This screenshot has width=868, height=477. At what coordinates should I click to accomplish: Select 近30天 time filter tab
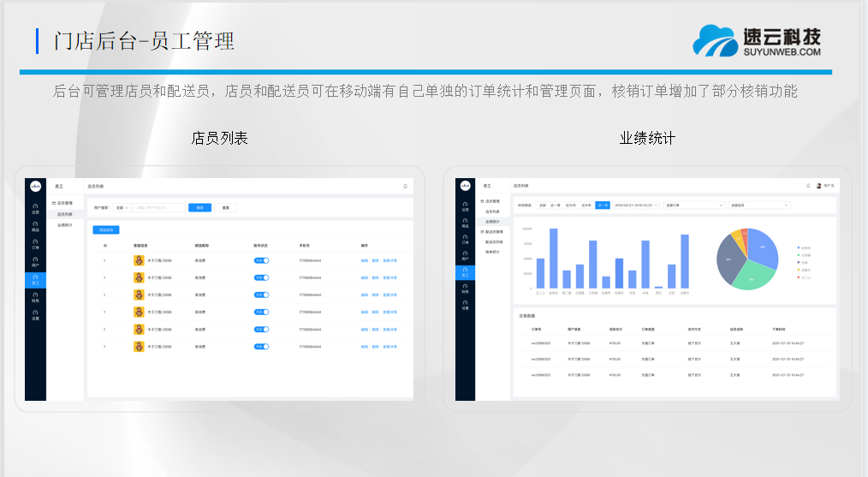(570, 206)
